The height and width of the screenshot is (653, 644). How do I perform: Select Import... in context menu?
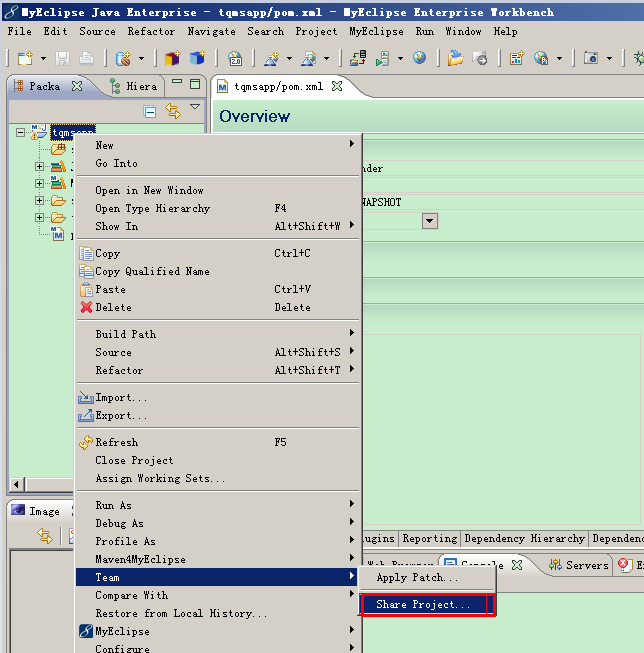[x=217, y=398]
